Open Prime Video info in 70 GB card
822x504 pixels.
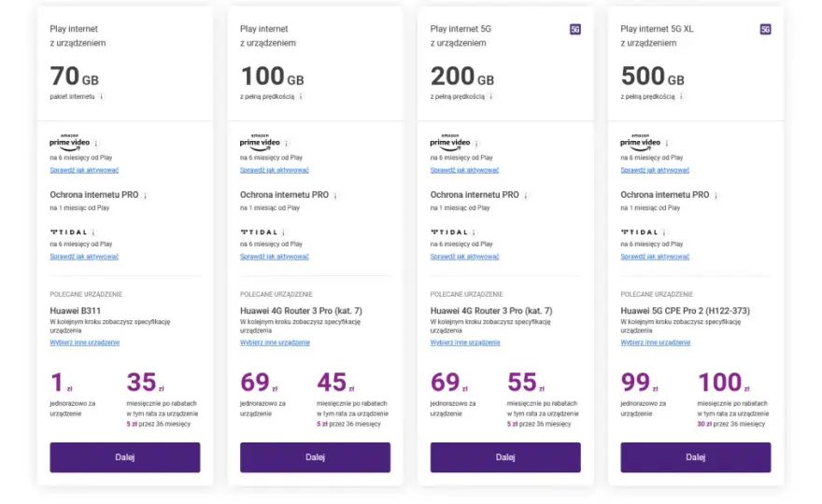point(96,143)
